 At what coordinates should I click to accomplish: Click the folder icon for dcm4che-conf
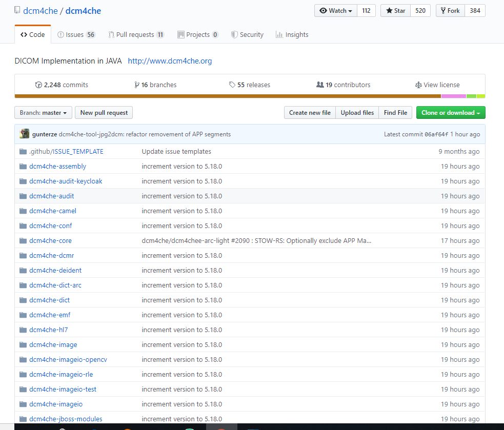tap(23, 226)
